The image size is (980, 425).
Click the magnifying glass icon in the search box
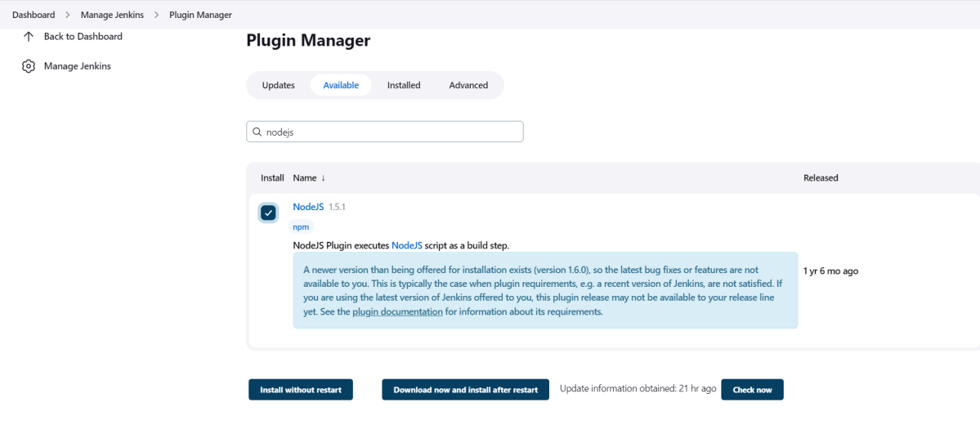pyautogui.click(x=257, y=132)
